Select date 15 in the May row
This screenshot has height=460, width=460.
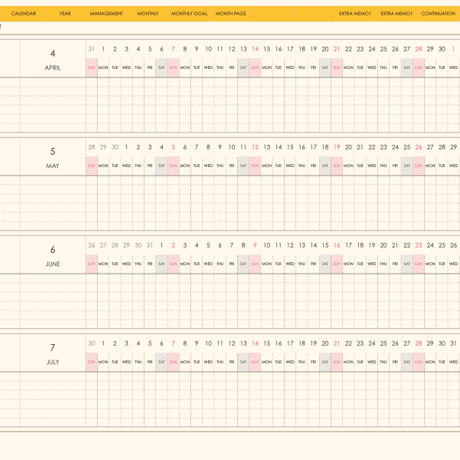point(290,147)
